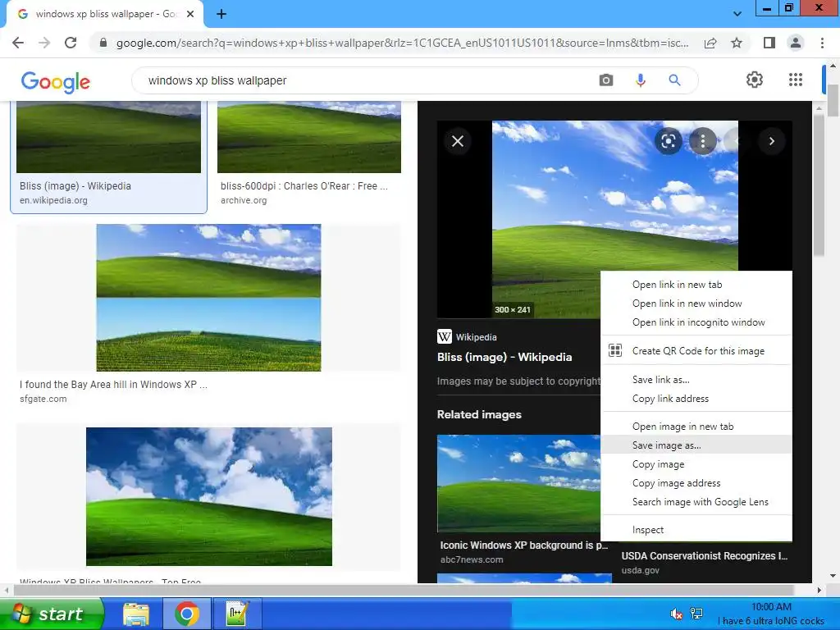Open the abc7news.com related image
The width and height of the screenshot is (840, 630).
(518, 483)
